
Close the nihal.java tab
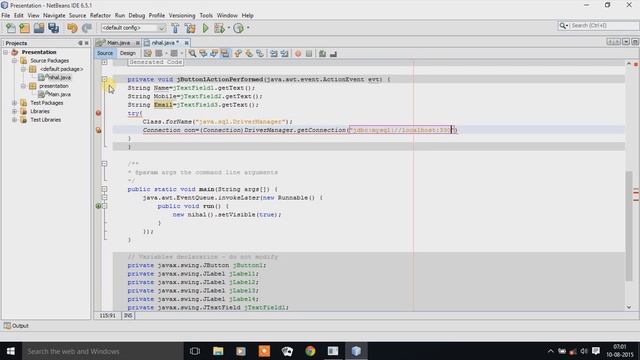[187, 43]
